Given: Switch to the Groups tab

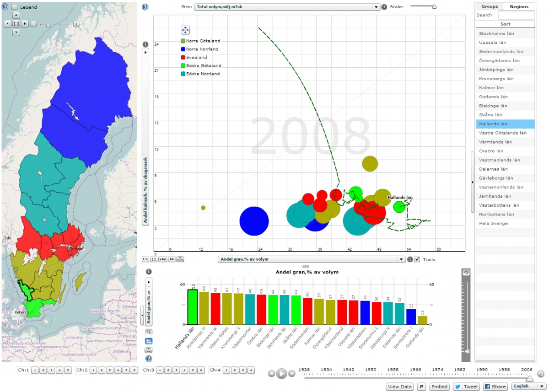Looking at the screenshot, I should click(x=490, y=6).
